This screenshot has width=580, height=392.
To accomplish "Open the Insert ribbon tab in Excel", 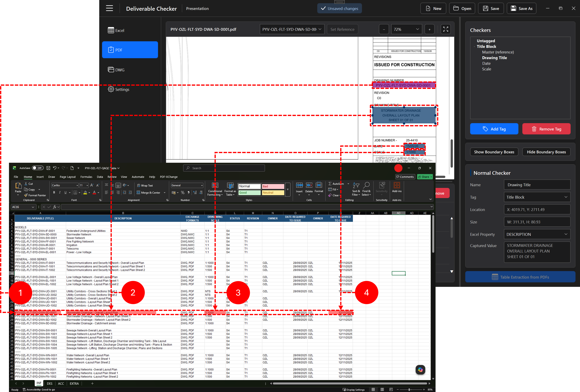I will tap(40, 177).
